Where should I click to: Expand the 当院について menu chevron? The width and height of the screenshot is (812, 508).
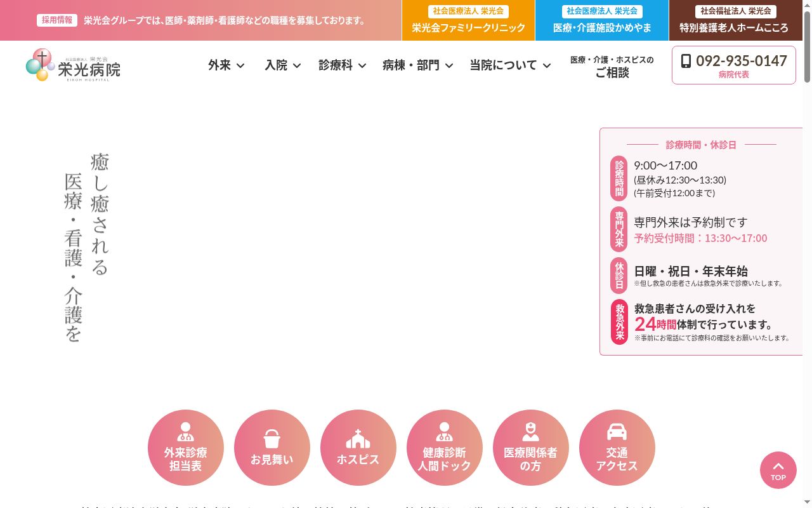coord(547,65)
